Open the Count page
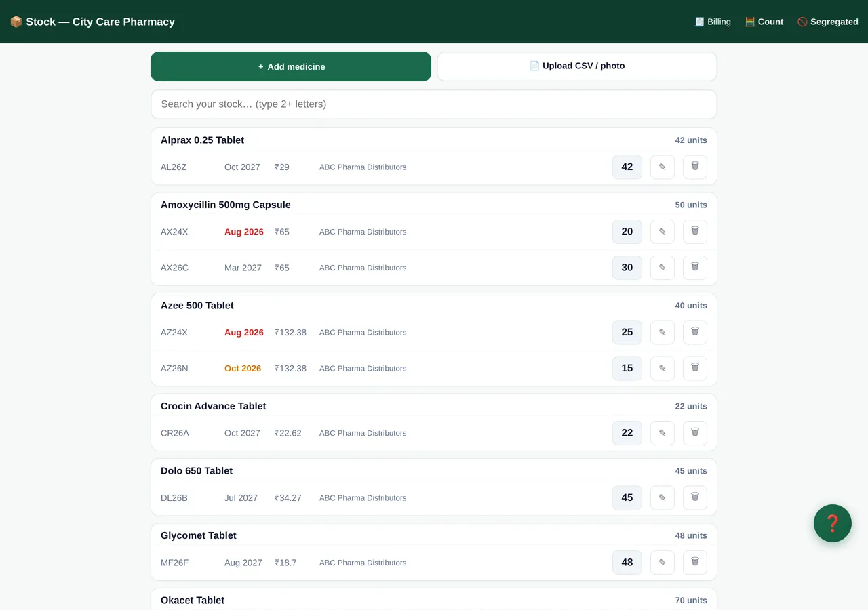Image resolution: width=868 pixels, height=610 pixels. (x=764, y=22)
